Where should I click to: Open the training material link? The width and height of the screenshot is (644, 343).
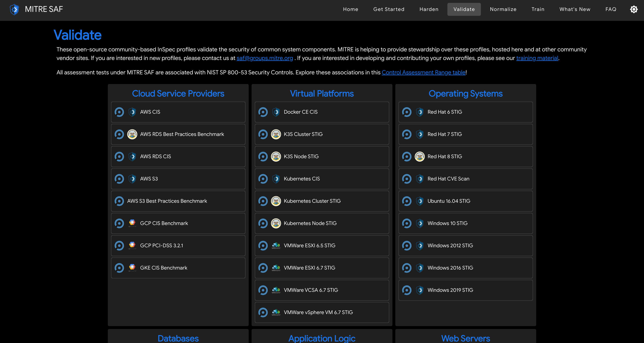click(x=537, y=58)
